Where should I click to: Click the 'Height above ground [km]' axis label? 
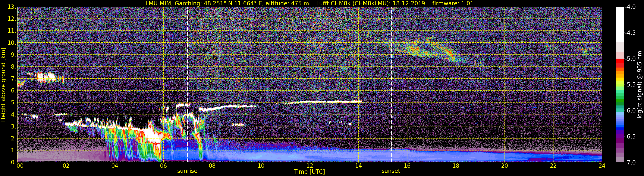click(x=3, y=85)
